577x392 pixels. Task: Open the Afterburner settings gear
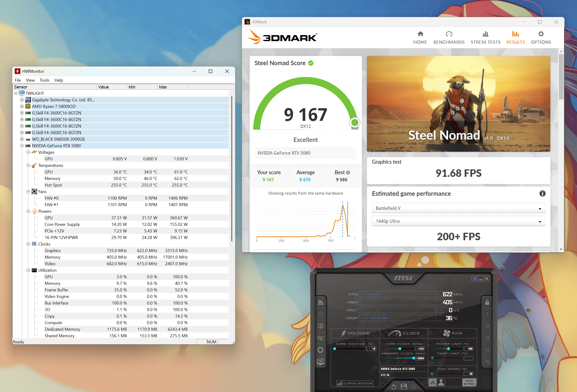320,350
